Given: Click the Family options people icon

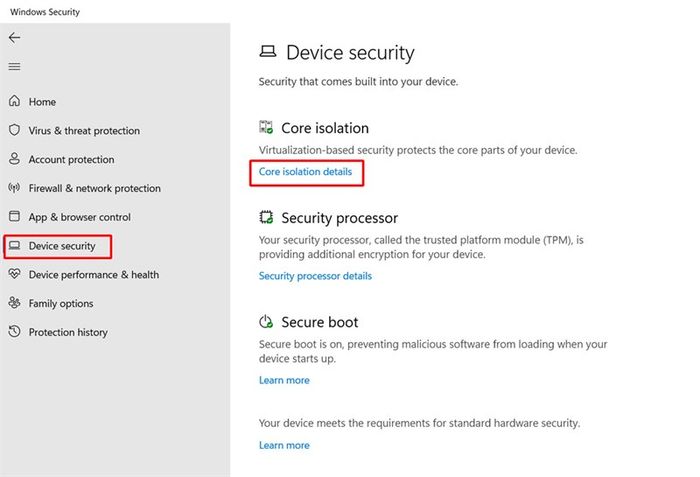Looking at the screenshot, I should (14, 303).
